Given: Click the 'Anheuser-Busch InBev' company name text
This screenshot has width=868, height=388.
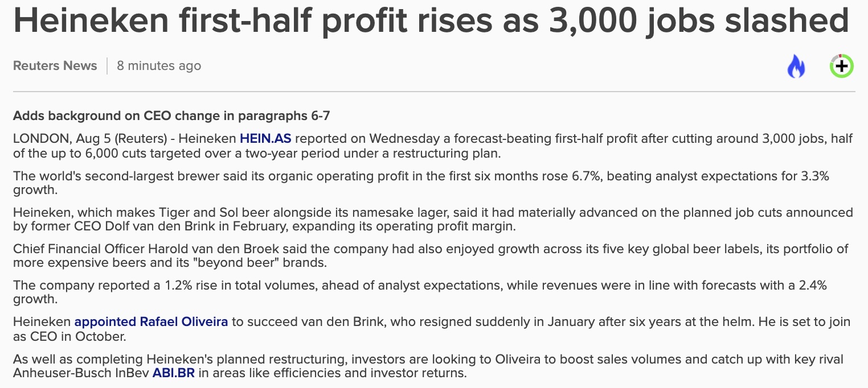Looking at the screenshot, I should (81, 374).
